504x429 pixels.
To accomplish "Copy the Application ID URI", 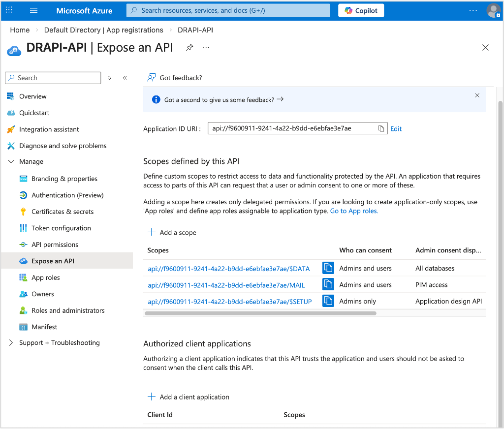I will tap(381, 128).
